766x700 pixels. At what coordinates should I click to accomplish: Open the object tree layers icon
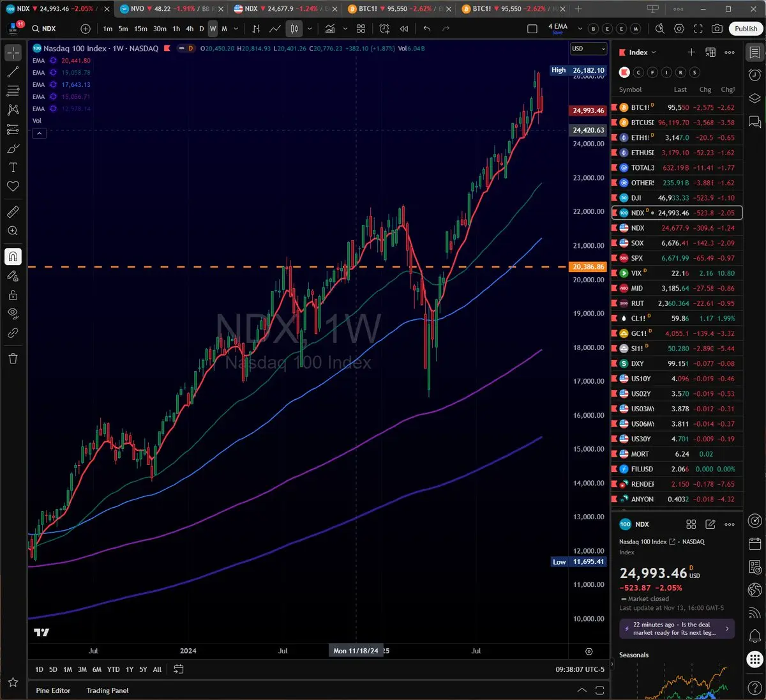pyautogui.click(x=755, y=98)
